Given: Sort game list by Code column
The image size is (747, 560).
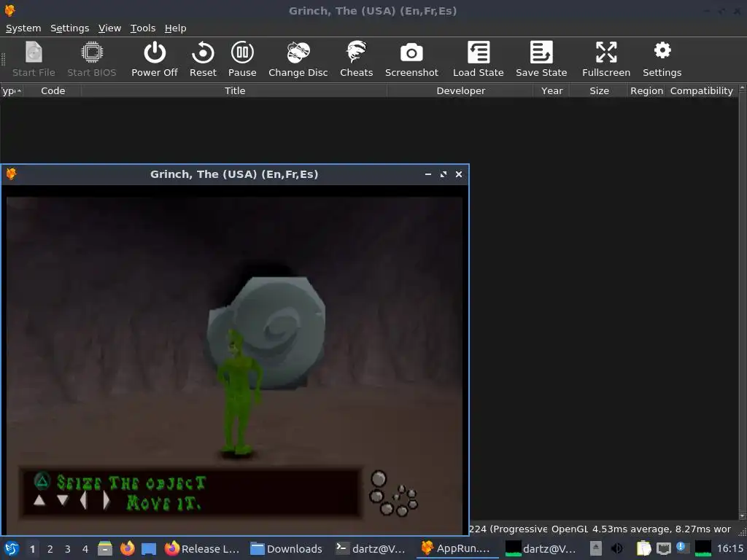Looking at the screenshot, I should tap(53, 90).
